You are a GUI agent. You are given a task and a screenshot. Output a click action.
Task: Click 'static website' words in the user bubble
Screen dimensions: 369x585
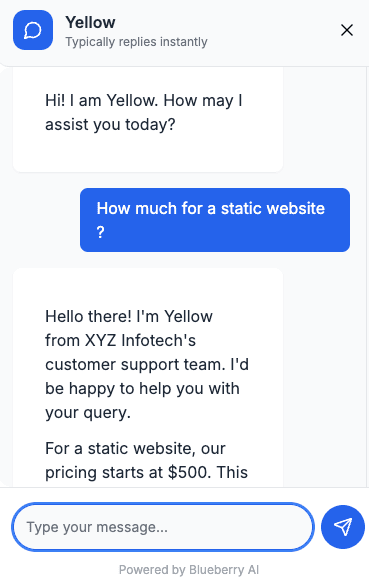pyautogui.click(x=273, y=208)
